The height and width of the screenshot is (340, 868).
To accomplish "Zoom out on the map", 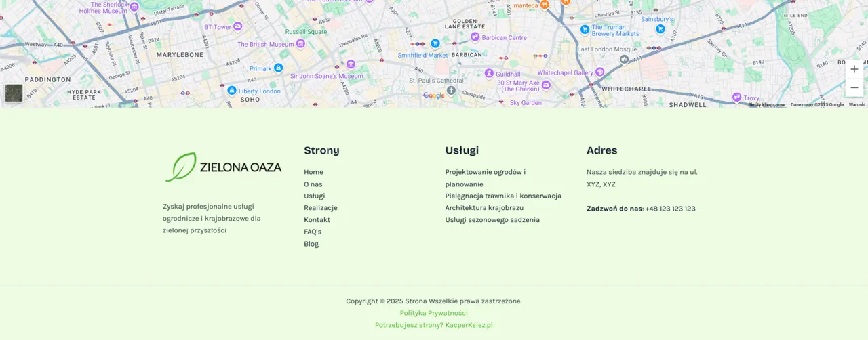I will point(854,87).
